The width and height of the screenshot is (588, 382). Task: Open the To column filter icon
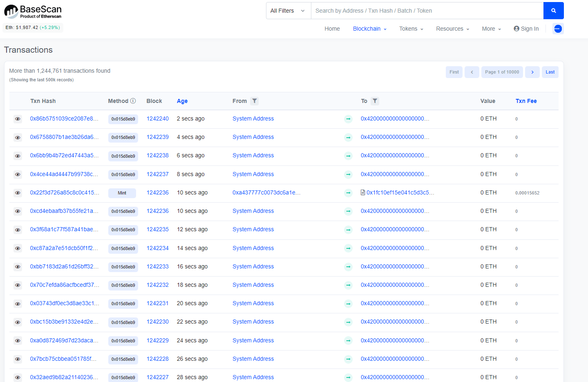click(375, 101)
